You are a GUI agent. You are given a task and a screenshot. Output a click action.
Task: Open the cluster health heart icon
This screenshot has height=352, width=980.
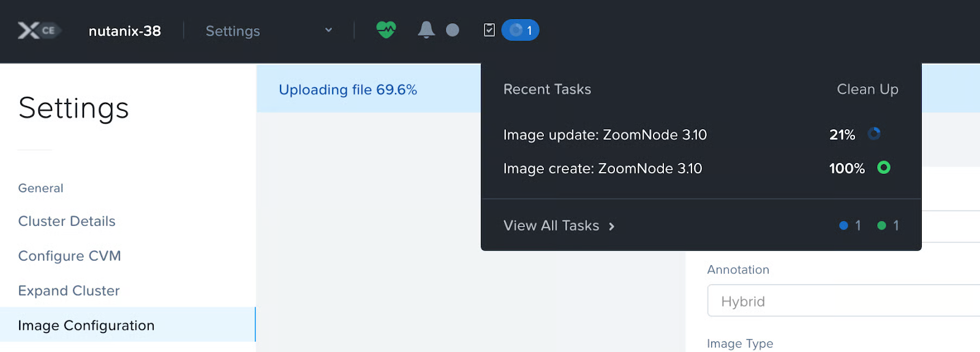[x=386, y=29]
